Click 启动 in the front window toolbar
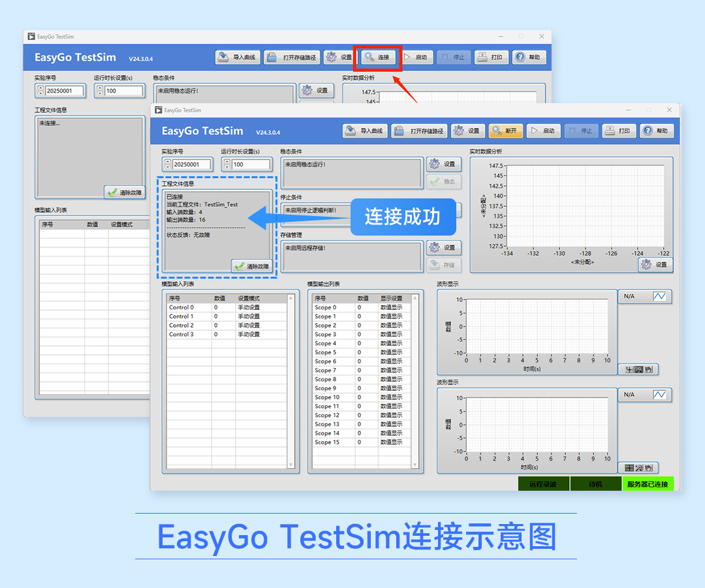The image size is (705, 588). pyautogui.click(x=543, y=131)
